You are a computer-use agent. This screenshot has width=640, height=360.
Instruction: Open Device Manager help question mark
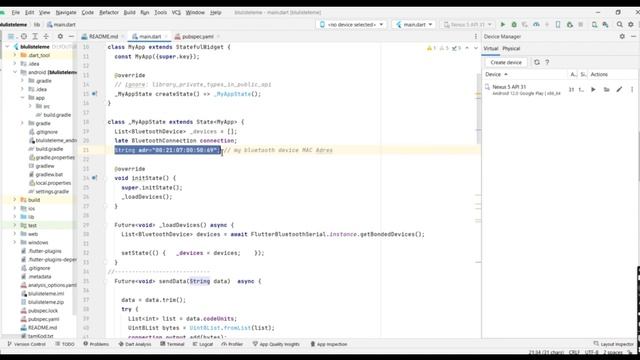547,62
